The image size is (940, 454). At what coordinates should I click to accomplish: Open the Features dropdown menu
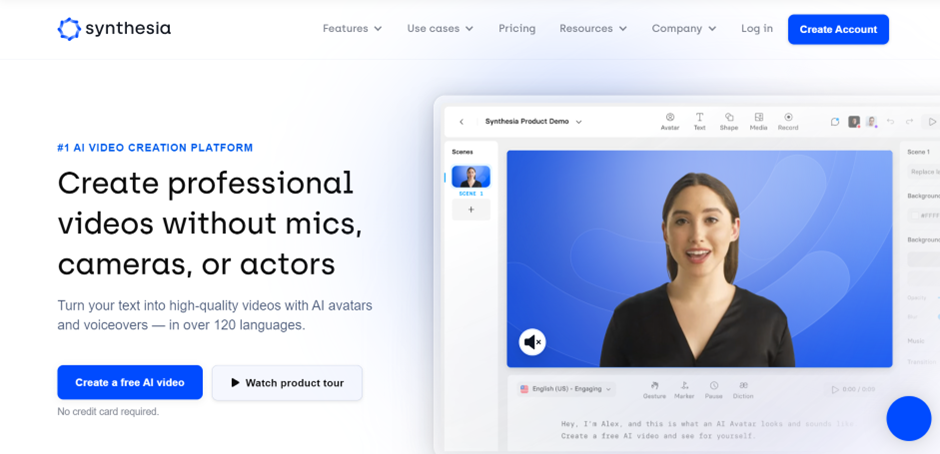coord(352,28)
